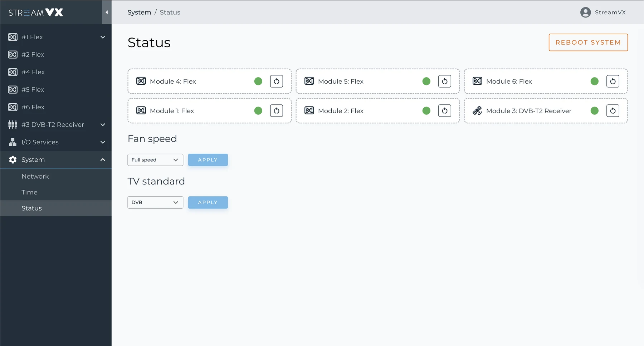Click Module 5 green status indicator
Viewport: 644px width, 346px height.
[x=426, y=81]
